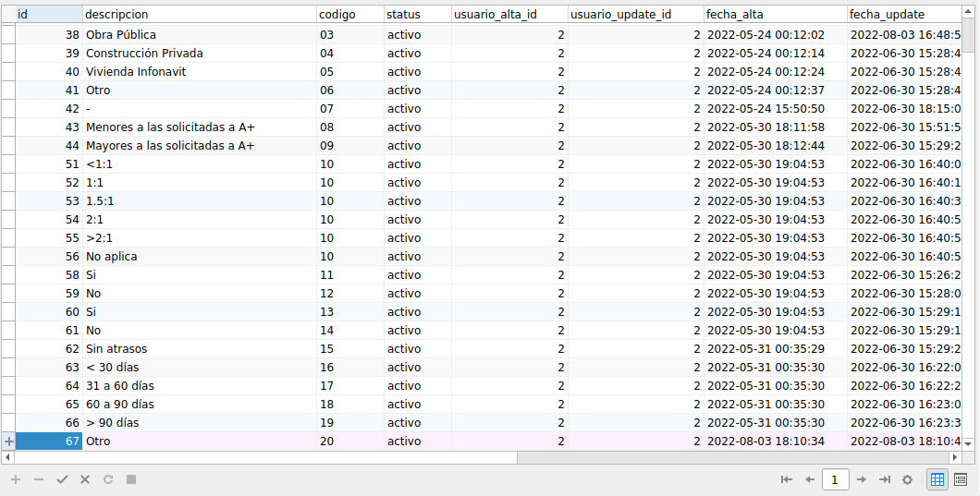Click the add record plus icon

point(15,479)
